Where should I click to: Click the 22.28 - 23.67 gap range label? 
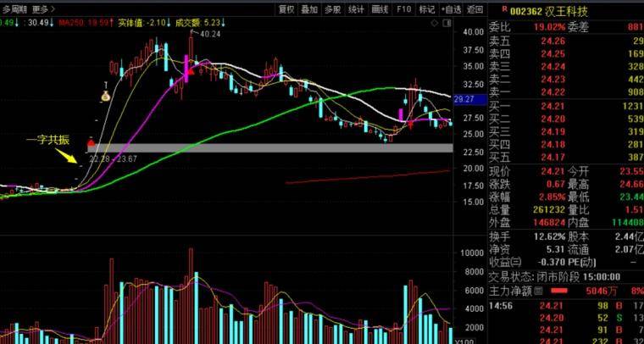click(113, 158)
